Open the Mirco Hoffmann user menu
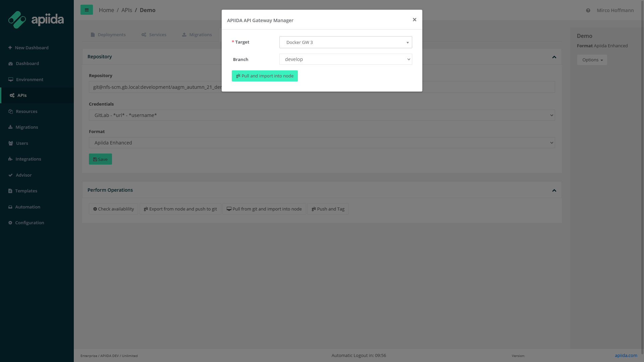The width and height of the screenshot is (644, 362). (x=615, y=10)
